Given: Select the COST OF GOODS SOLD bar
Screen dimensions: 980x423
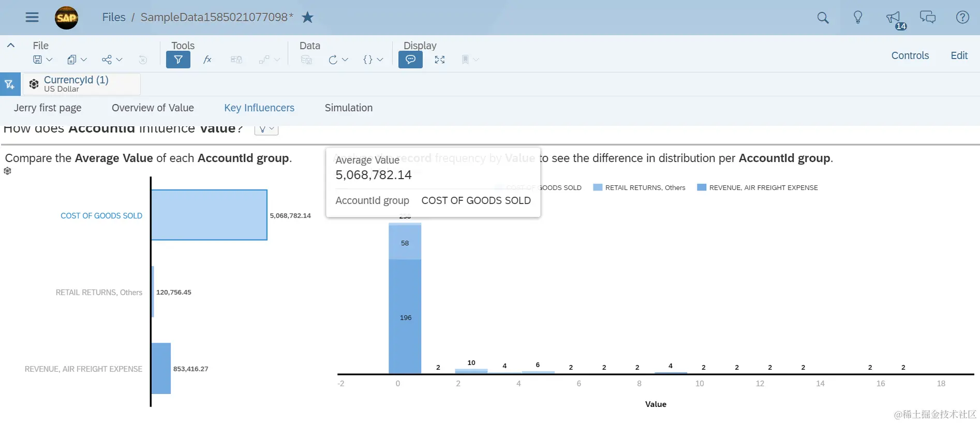Looking at the screenshot, I should pos(209,215).
